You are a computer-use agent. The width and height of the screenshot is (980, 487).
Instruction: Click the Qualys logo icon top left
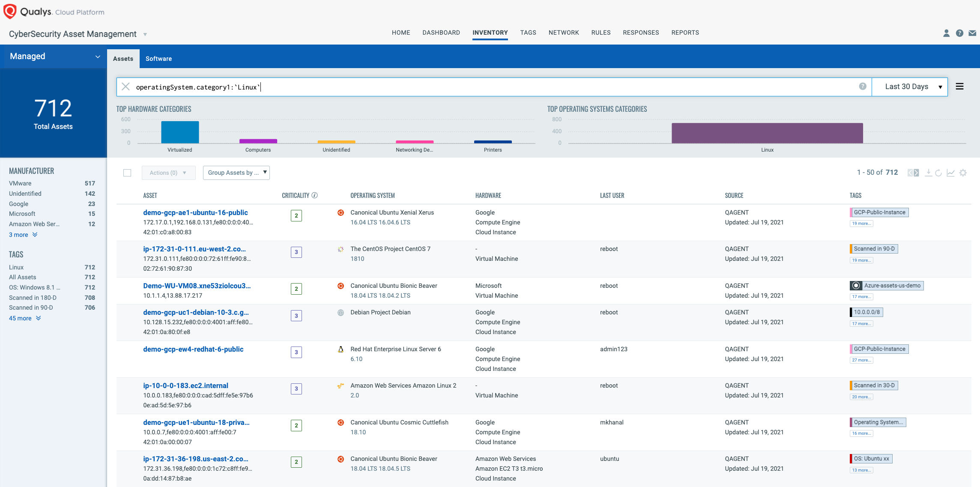pos(11,11)
